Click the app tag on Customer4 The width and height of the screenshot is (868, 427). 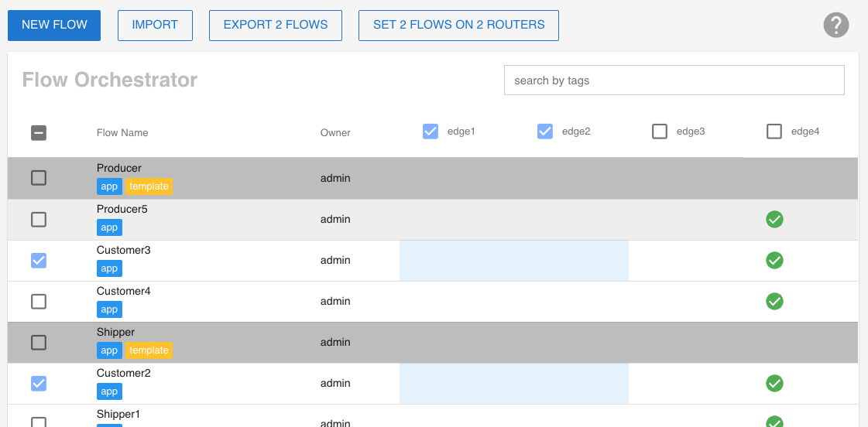109,309
